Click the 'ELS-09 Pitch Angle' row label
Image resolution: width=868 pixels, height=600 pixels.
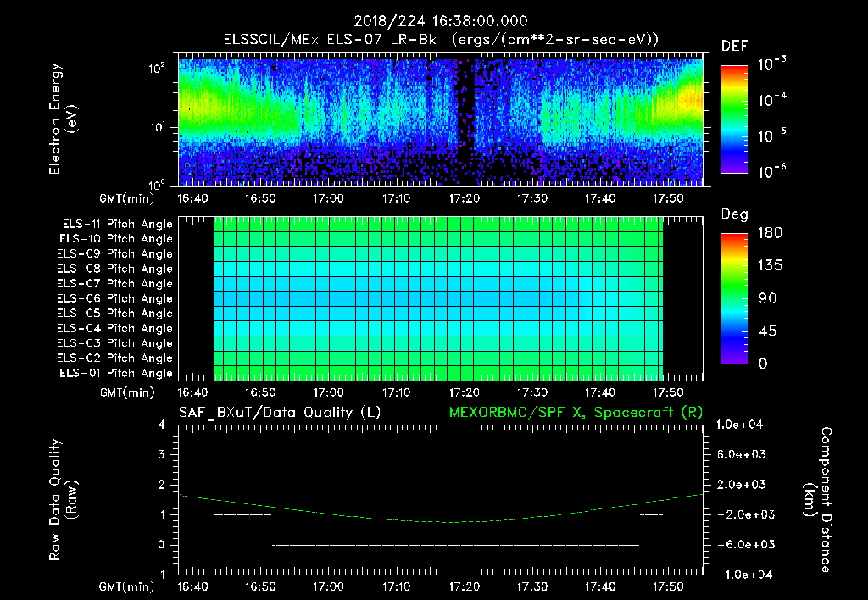(115, 254)
